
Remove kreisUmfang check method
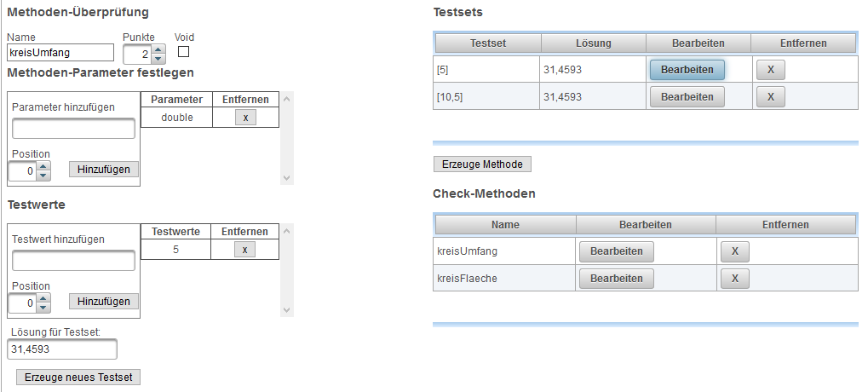[x=734, y=251]
